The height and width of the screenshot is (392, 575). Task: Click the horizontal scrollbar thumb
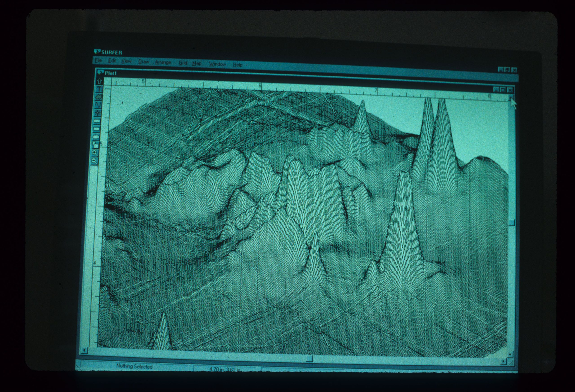(310, 358)
